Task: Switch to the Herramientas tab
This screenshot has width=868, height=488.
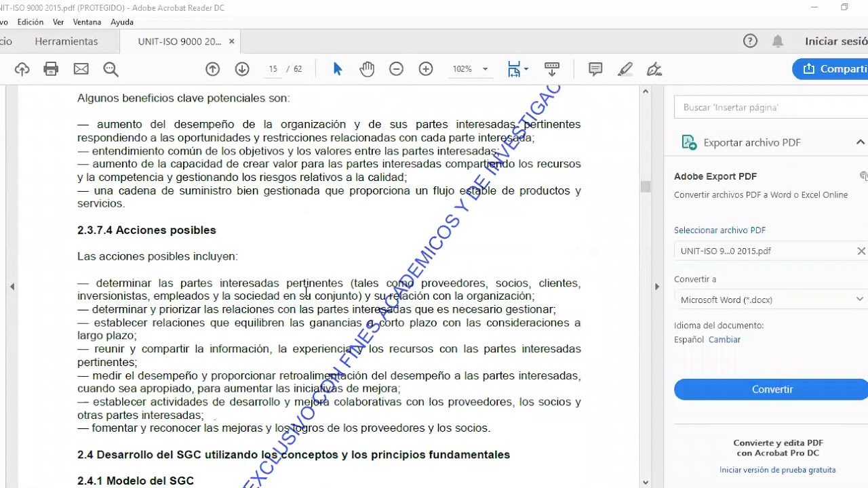Action: click(x=66, y=41)
